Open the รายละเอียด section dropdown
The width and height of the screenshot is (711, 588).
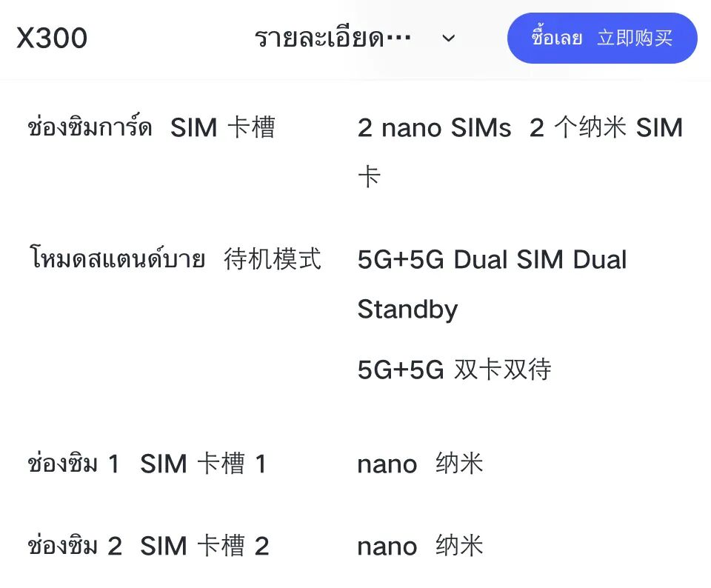[333, 39]
